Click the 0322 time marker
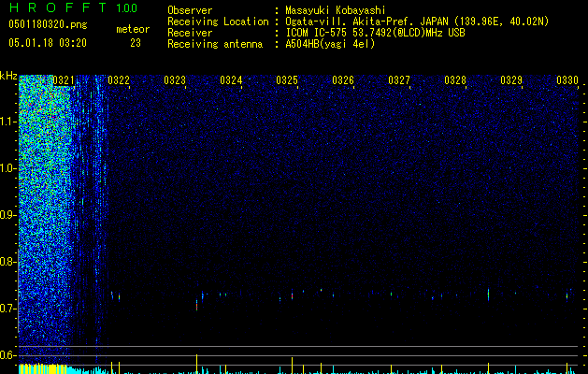Viewport: 588px width, 374px height. 119,80
